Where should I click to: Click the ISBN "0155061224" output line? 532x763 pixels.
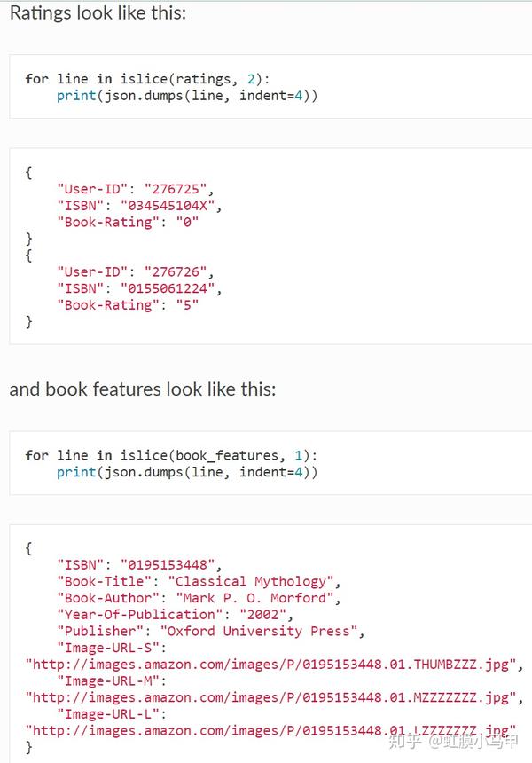(x=138, y=288)
